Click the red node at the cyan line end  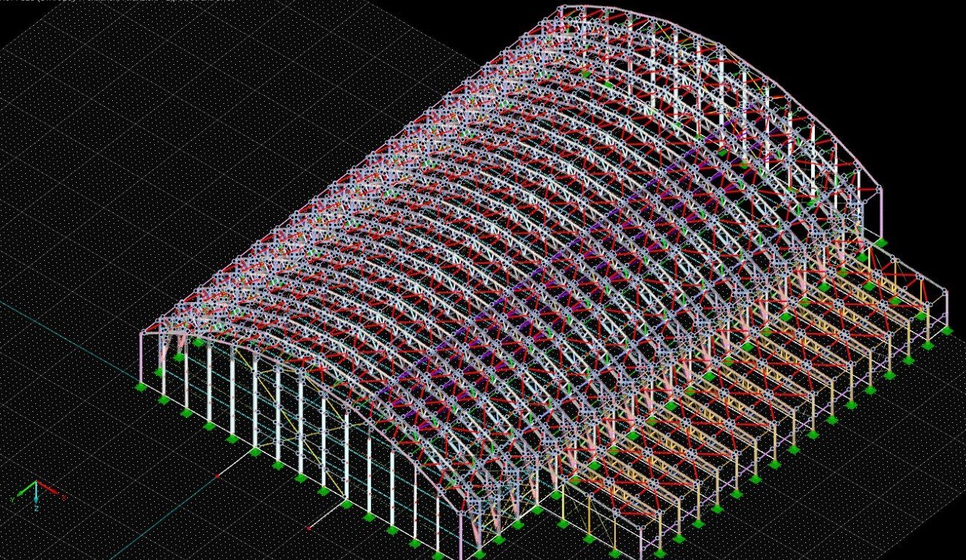[x=218, y=477]
